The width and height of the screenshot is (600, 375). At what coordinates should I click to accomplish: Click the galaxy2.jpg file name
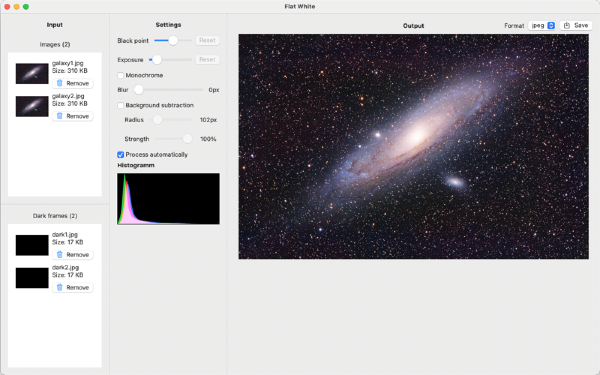pos(68,96)
